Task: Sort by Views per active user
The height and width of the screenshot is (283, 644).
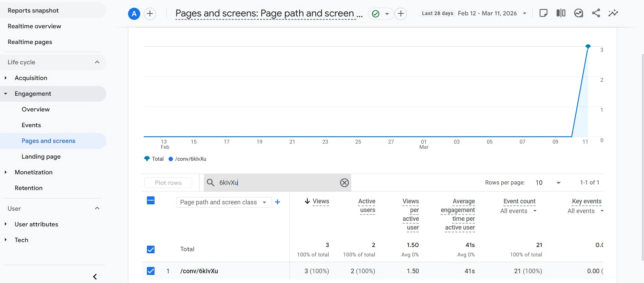Action: click(411, 215)
